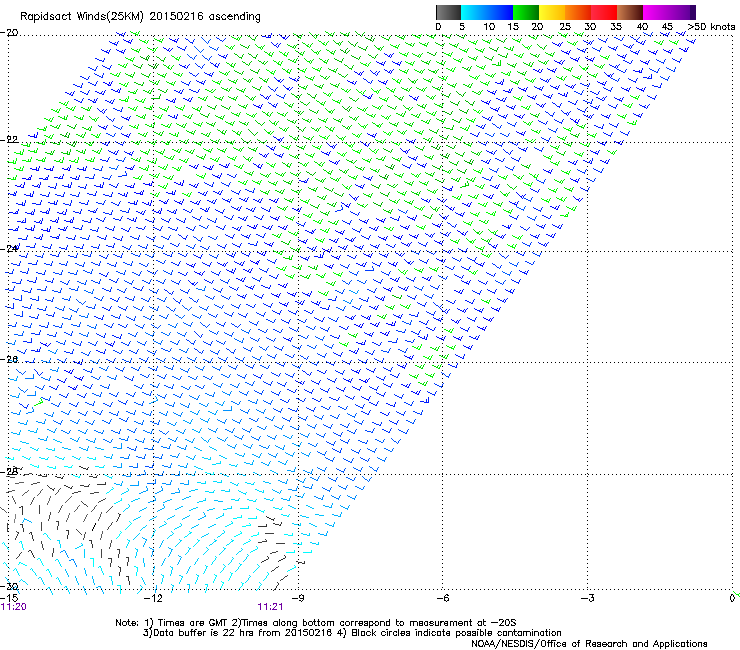Screen dimensions: 740x650
Task: Click the orange 25-30 knots legend color
Action: [577, 12]
